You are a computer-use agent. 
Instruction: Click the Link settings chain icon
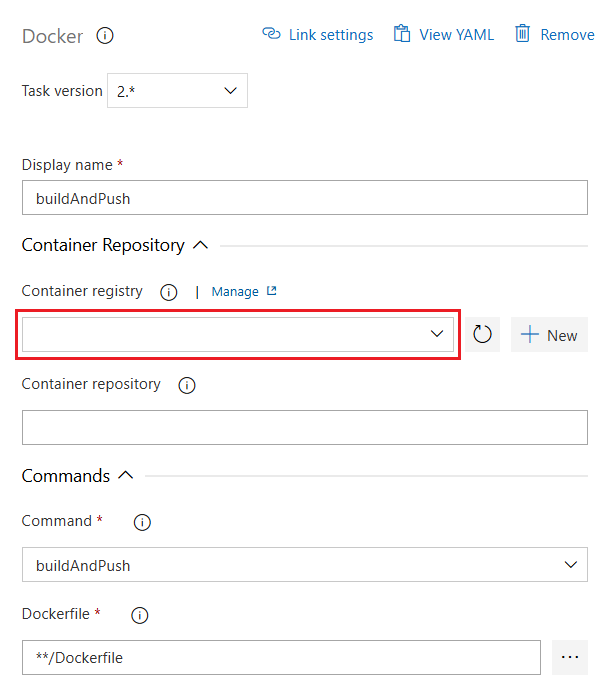(x=271, y=34)
